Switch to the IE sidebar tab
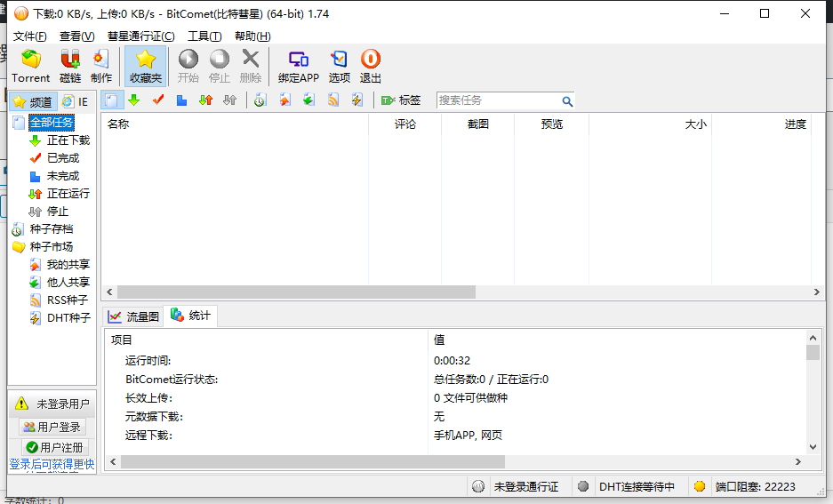Image resolution: width=833 pixels, height=504 pixels. (x=75, y=101)
